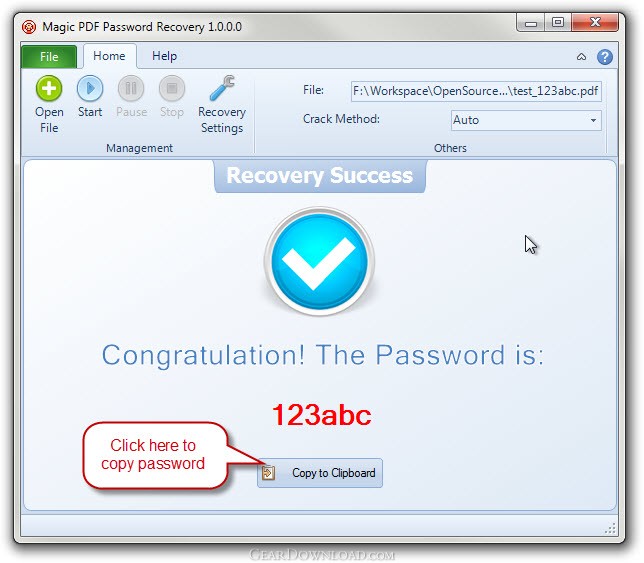Click the blue help question mark icon
The width and height of the screenshot is (644, 563).
[x=605, y=57]
